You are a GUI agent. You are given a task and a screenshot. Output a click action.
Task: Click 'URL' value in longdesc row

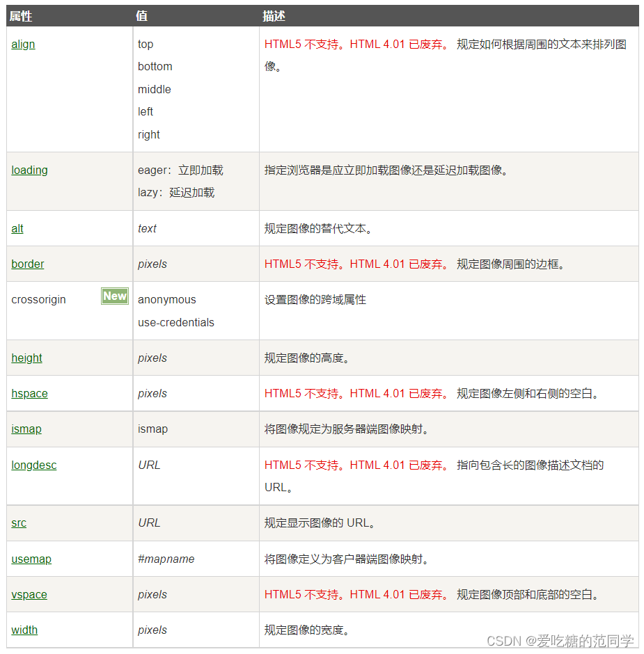pyautogui.click(x=149, y=465)
